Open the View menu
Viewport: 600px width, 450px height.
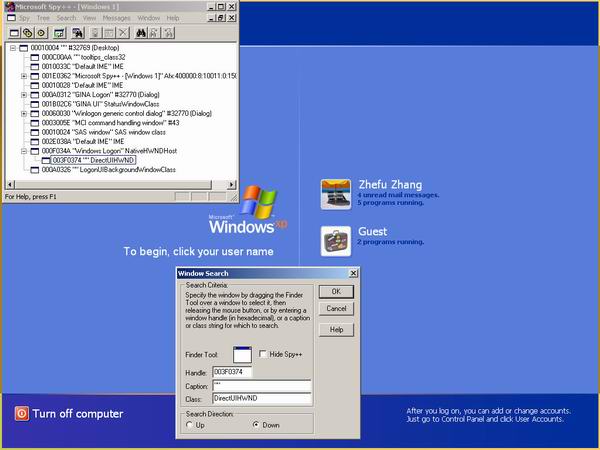click(x=89, y=18)
